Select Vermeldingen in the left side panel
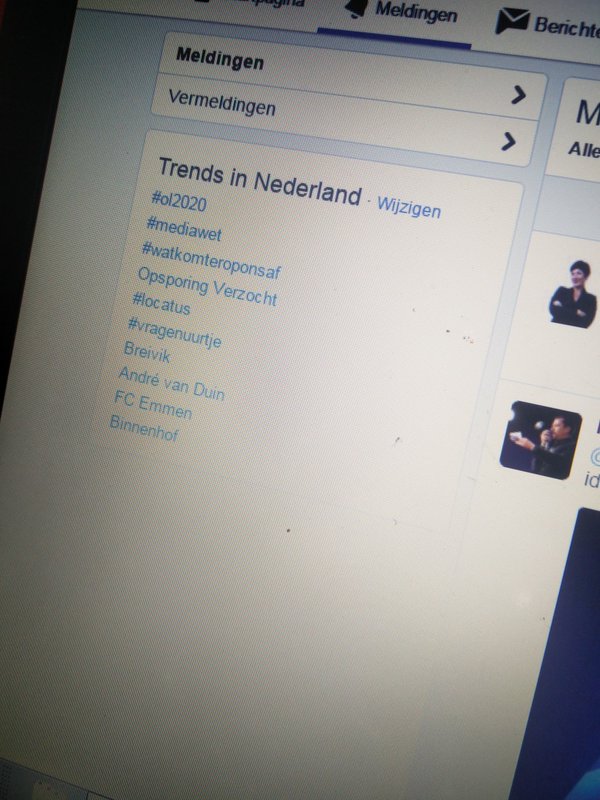This screenshot has width=600, height=800. 221,102
